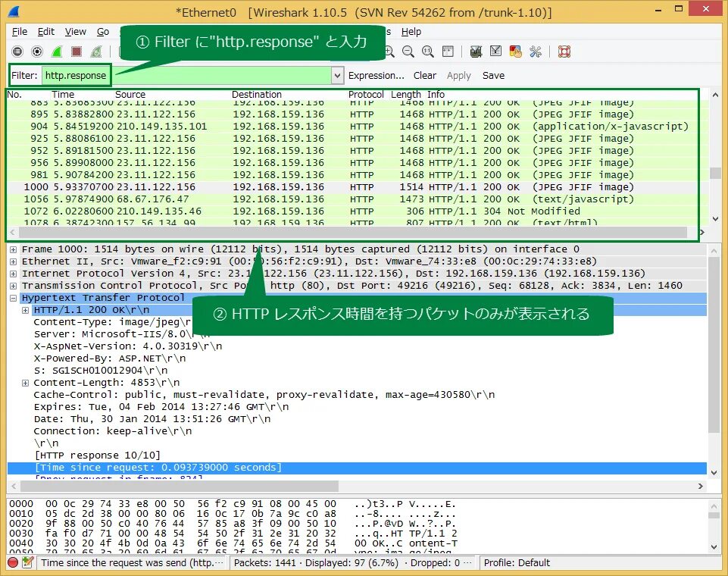Click the edit capture comments status icon

pos(27,562)
